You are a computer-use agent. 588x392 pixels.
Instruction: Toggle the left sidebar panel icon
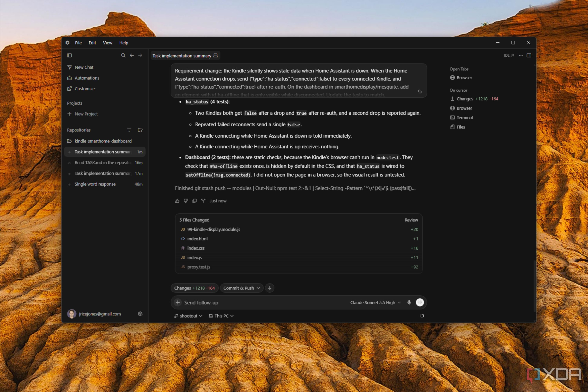(x=70, y=55)
